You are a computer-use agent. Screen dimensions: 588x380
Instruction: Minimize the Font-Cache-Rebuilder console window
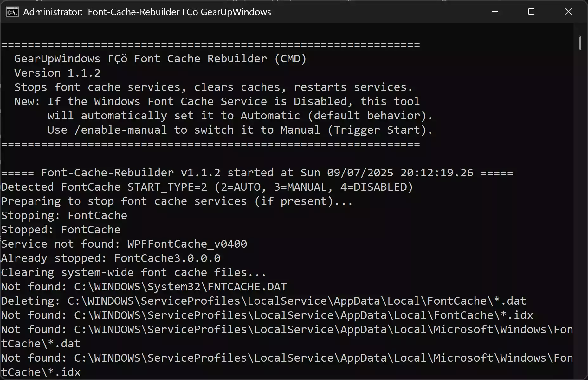[x=494, y=12]
